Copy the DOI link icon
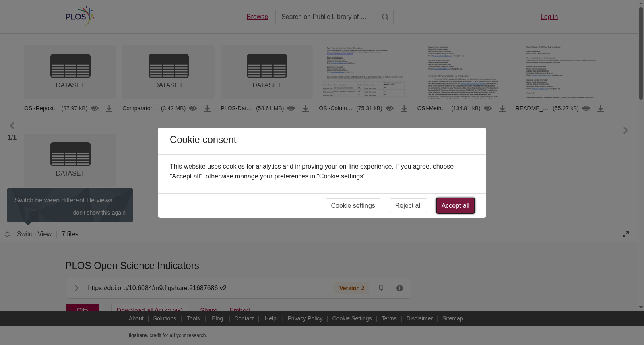644x345 pixels. click(x=380, y=288)
